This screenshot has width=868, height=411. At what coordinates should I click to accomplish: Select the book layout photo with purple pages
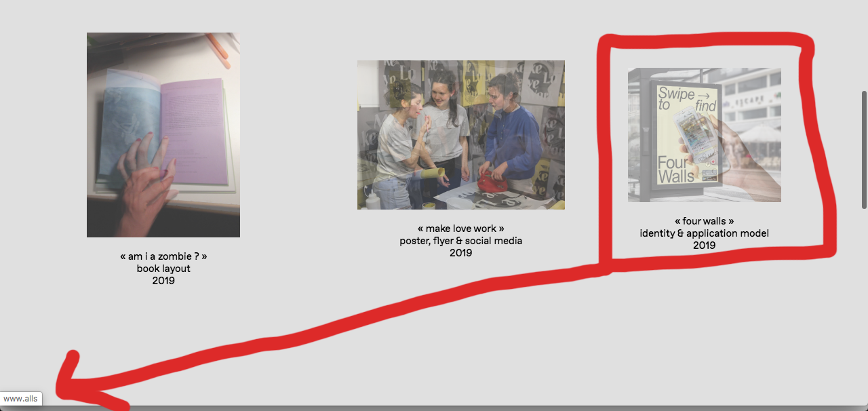pos(163,134)
